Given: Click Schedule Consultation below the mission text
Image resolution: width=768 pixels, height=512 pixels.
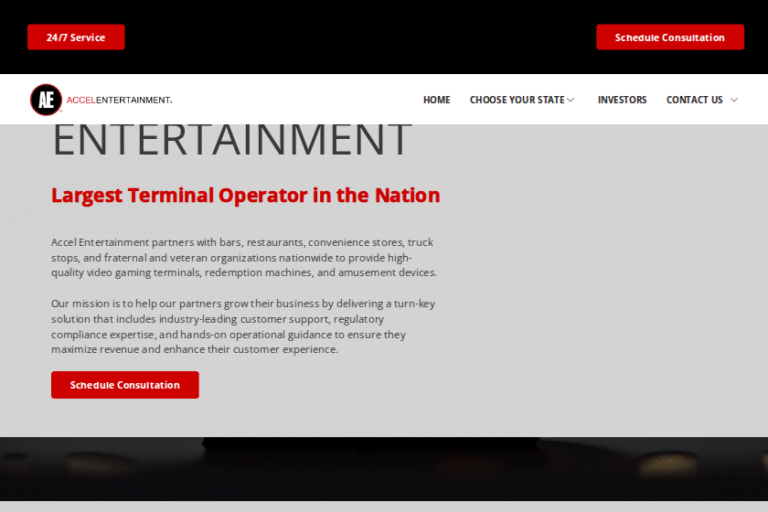Looking at the screenshot, I should 125,385.
